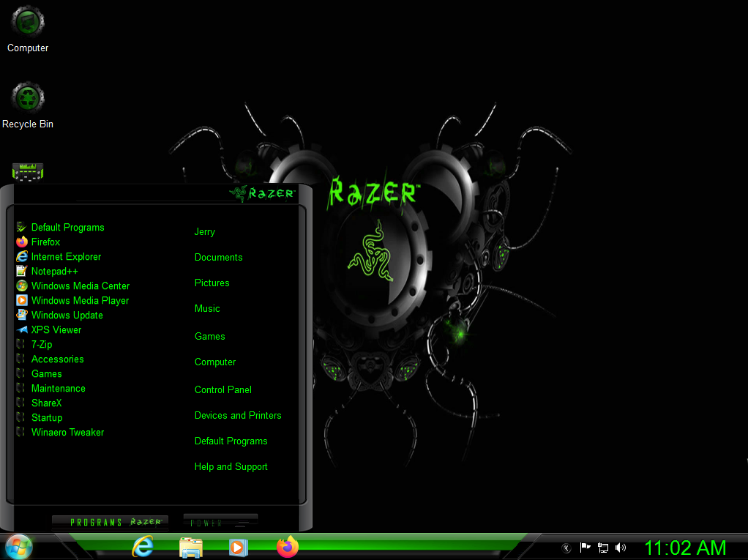
Task: Expand the Startup folder
Action: pos(39,417)
